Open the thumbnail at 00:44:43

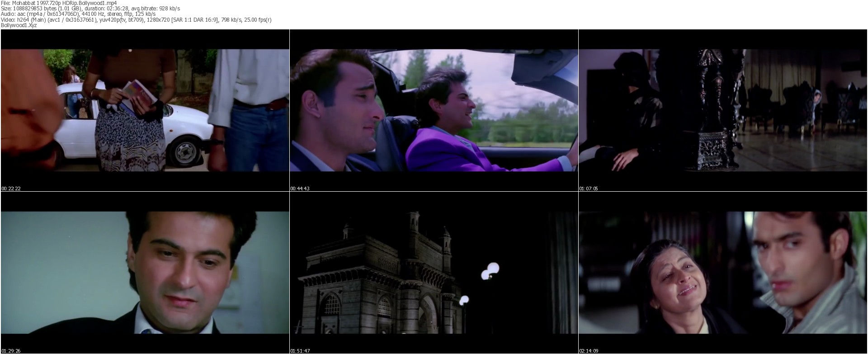[434, 110]
